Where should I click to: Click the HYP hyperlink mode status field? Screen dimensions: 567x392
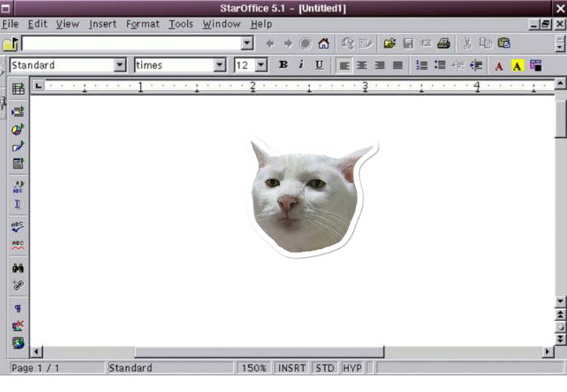click(352, 368)
